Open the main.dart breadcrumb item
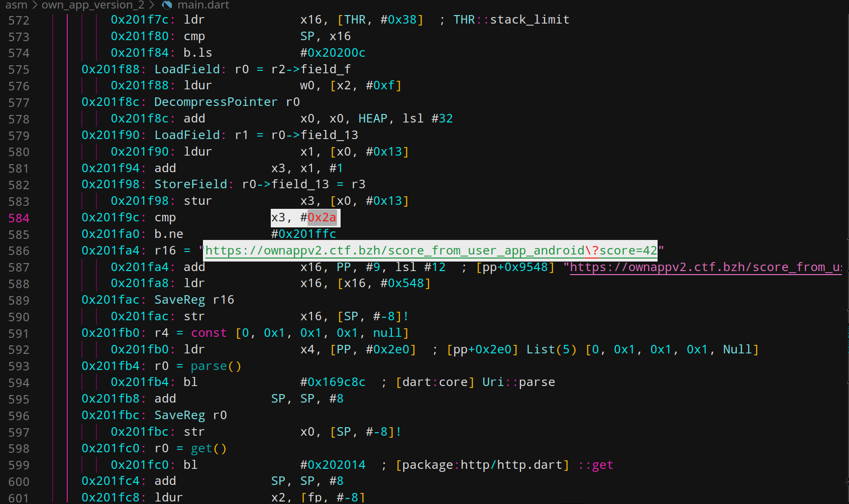The width and height of the screenshot is (849, 504). pos(203,5)
